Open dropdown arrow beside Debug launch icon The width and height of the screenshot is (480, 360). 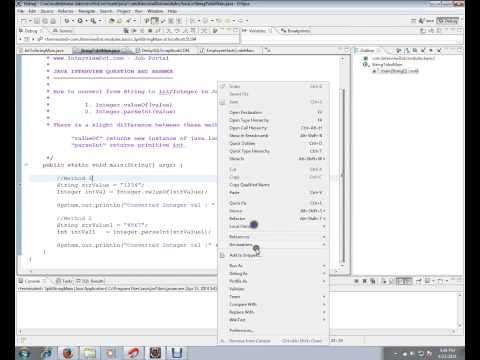pos(73,21)
